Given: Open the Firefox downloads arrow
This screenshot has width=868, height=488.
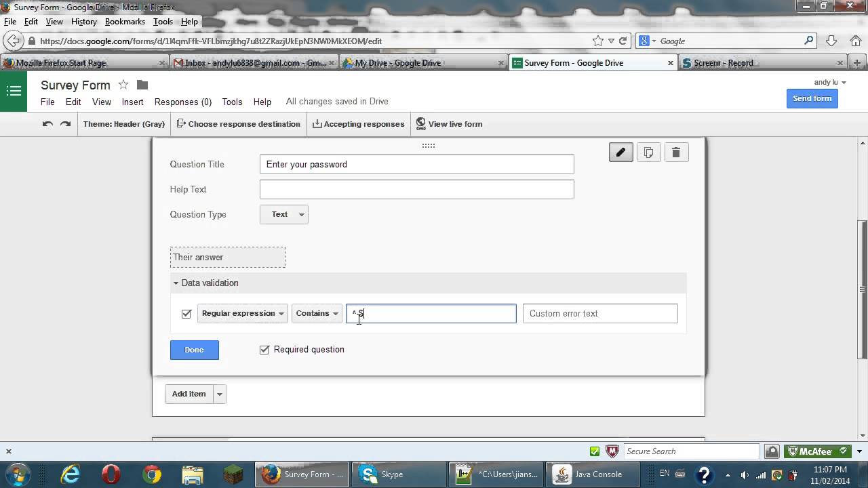Looking at the screenshot, I should tap(832, 41).
